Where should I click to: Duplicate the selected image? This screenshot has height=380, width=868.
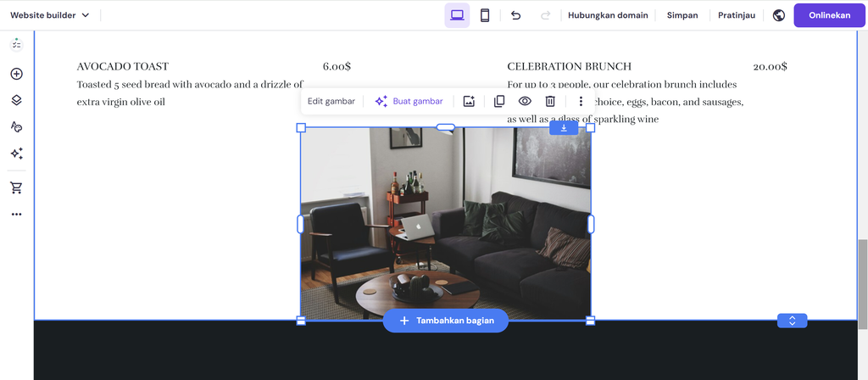click(x=499, y=102)
